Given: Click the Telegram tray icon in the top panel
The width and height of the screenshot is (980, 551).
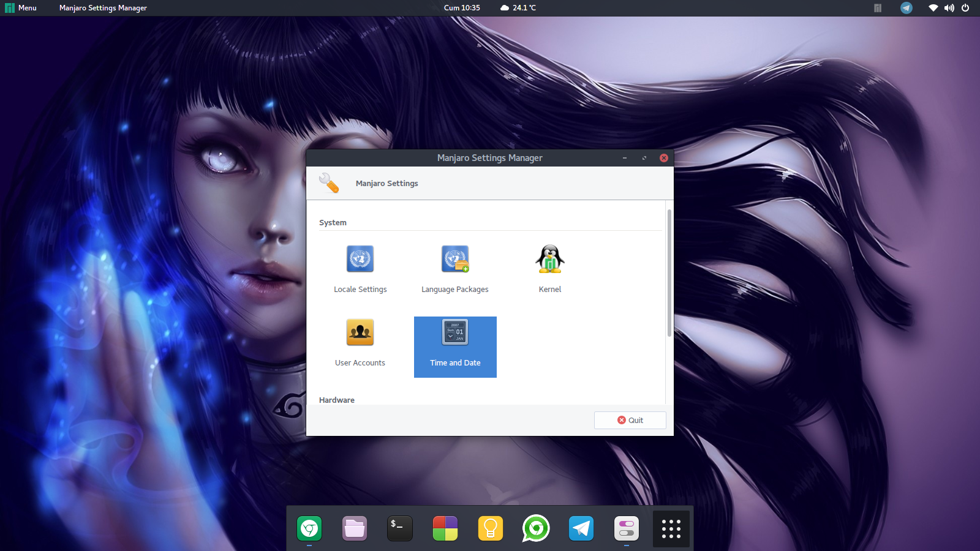Looking at the screenshot, I should click(907, 8).
